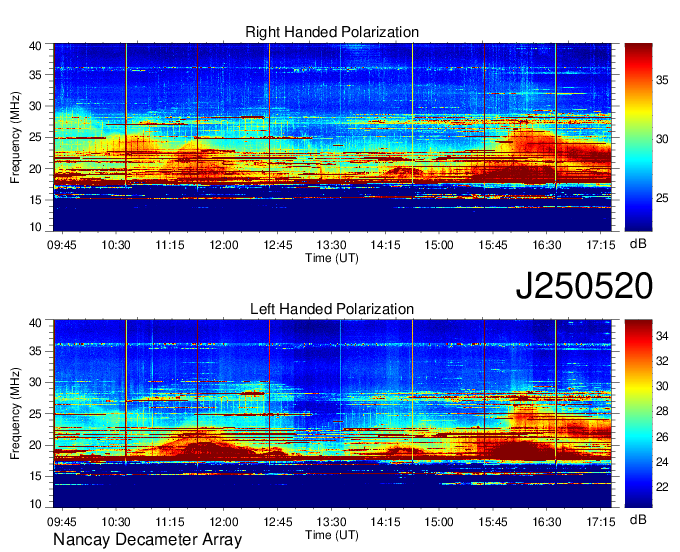Click "15" frequency tick on left-handed plot

35,476
